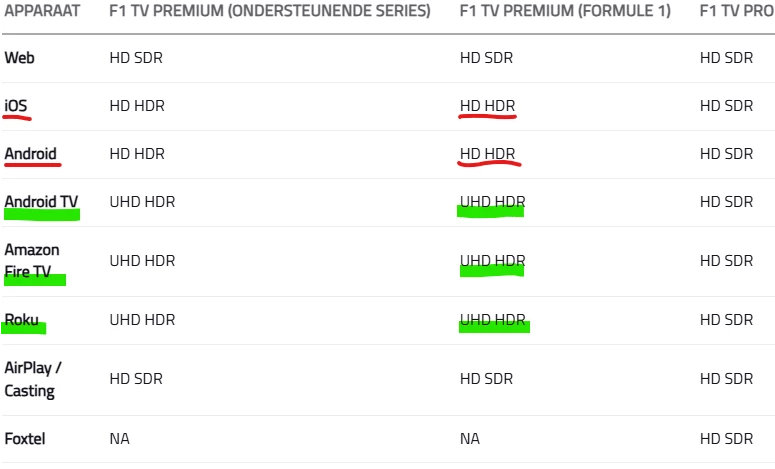Click green-highlighted "UHD HDR" in the Roku row
Screen dimensions: 775x469
pos(492,320)
